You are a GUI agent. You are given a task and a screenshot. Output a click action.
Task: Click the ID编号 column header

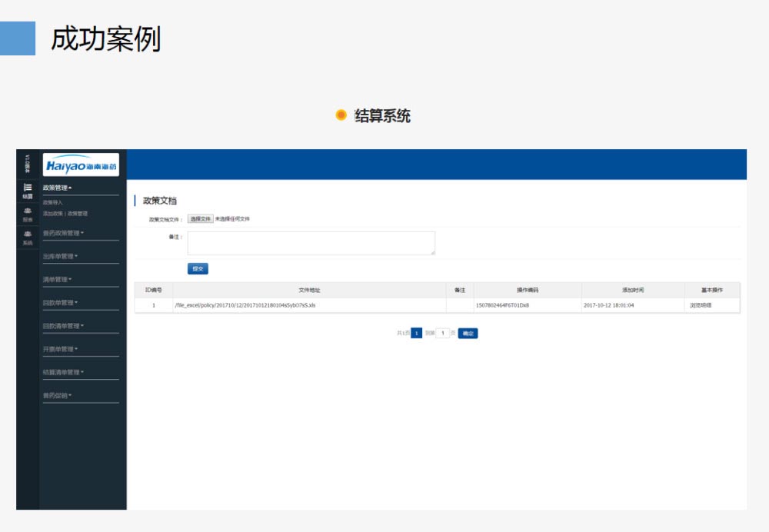pyautogui.click(x=154, y=291)
